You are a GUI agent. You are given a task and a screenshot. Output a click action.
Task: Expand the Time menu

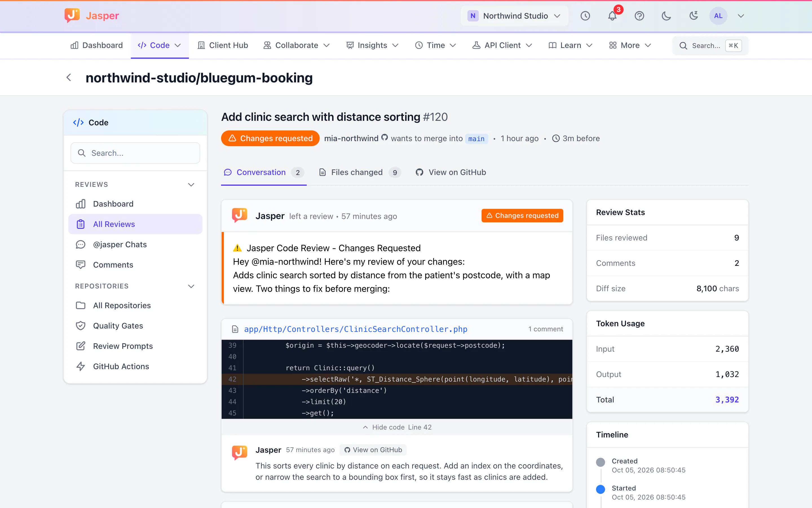pyautogui.click(x=436, y=45)
